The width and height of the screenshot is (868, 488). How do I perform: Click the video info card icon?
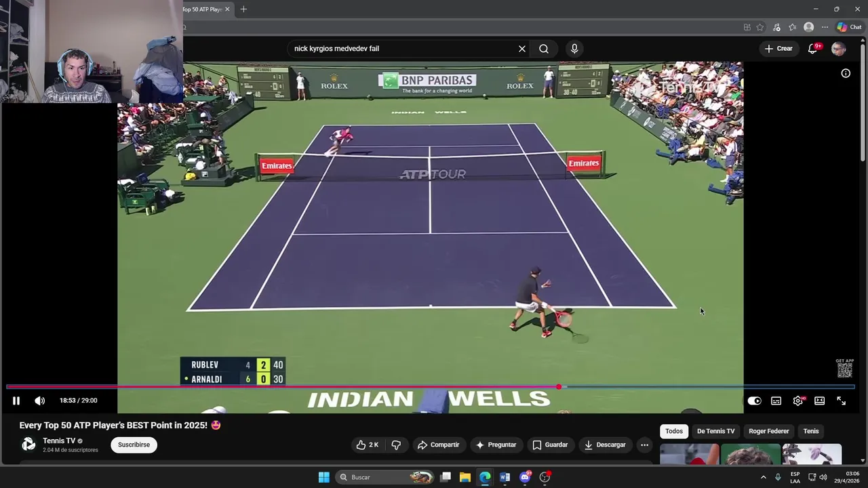(x=846, y=73)
